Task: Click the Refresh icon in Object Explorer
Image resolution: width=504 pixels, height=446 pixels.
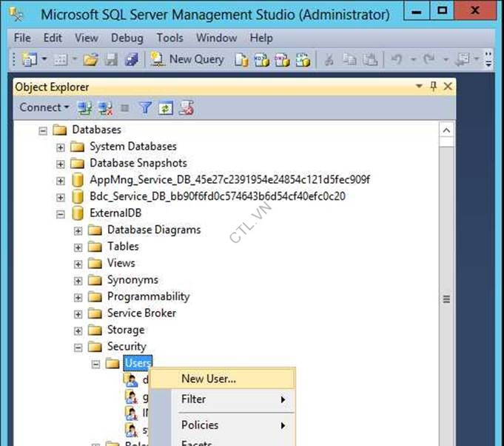Action: pyautogui.click(x=166, y=108)
